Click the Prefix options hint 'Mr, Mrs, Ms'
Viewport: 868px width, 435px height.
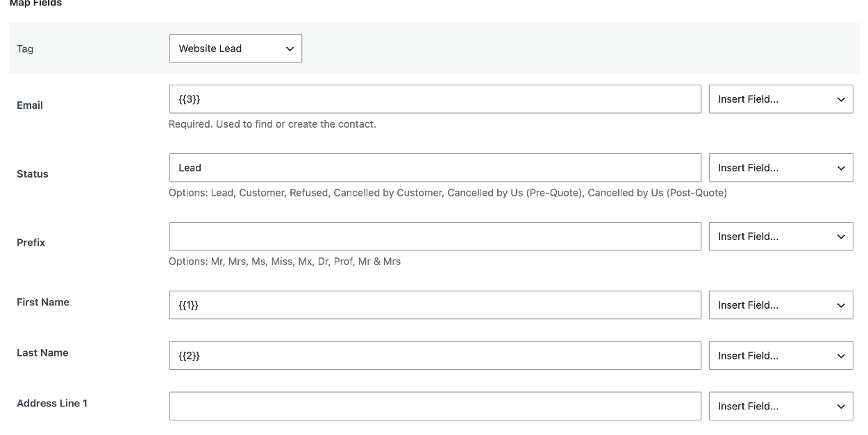285,262
